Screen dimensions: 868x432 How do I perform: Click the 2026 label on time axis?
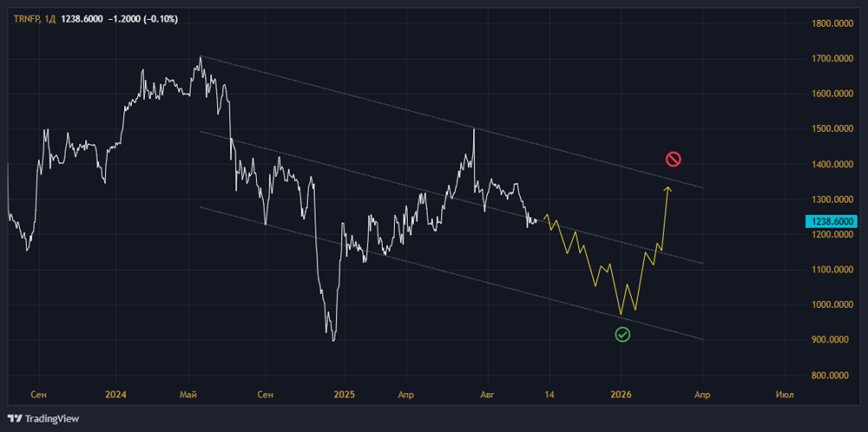pos(621,395)
